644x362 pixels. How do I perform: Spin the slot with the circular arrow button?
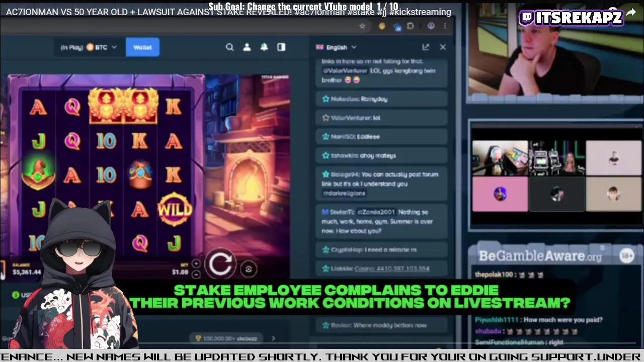[x=221, y=263]
